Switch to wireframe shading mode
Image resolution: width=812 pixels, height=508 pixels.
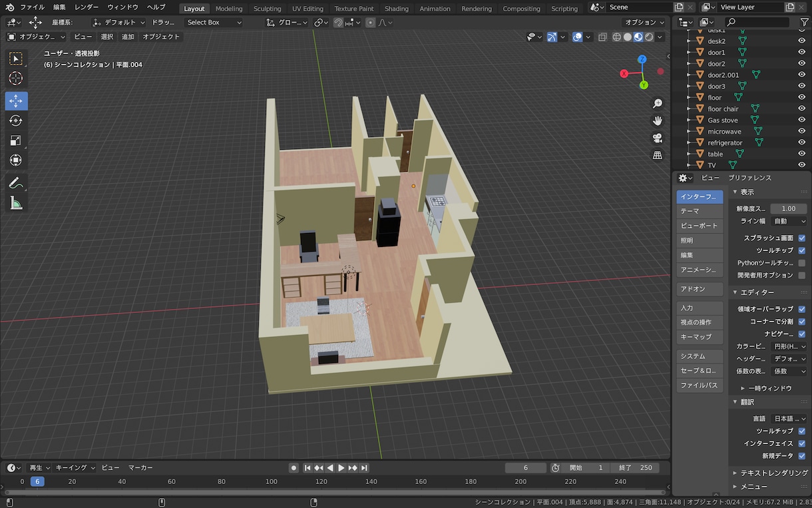tap(616, 37)
